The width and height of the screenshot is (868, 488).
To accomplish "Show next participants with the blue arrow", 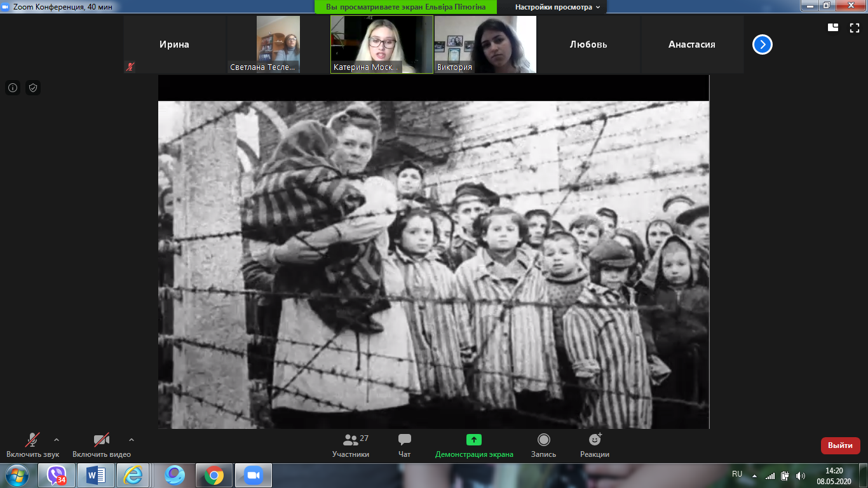I will click(763, 44).
